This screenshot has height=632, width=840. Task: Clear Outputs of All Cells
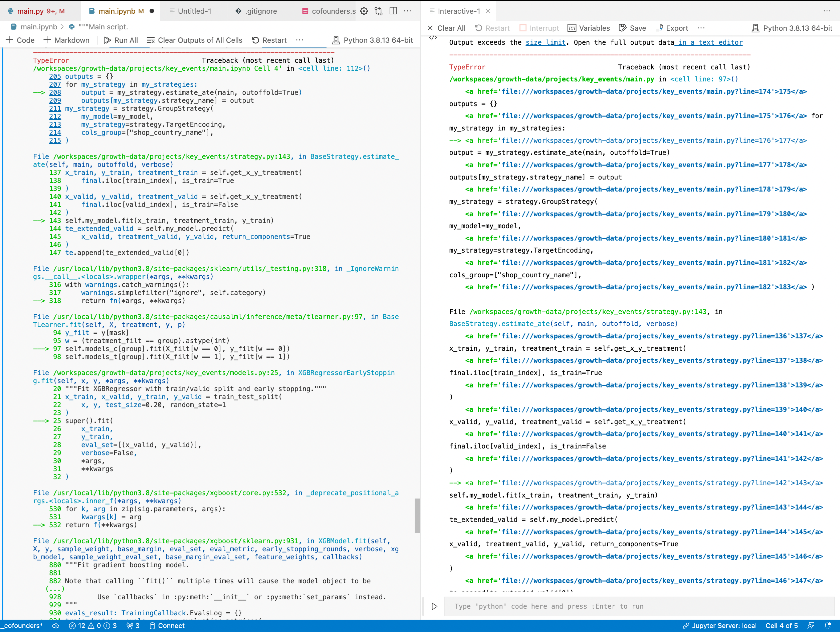tap(194, 40)
